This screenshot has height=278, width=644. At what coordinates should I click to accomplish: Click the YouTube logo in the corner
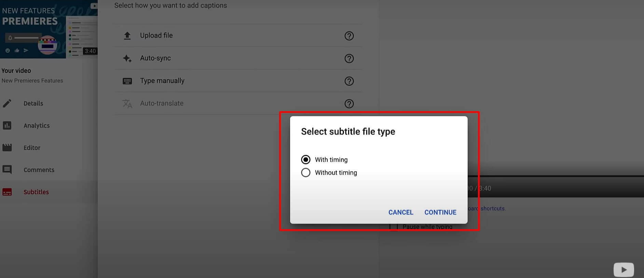point(624,270)
